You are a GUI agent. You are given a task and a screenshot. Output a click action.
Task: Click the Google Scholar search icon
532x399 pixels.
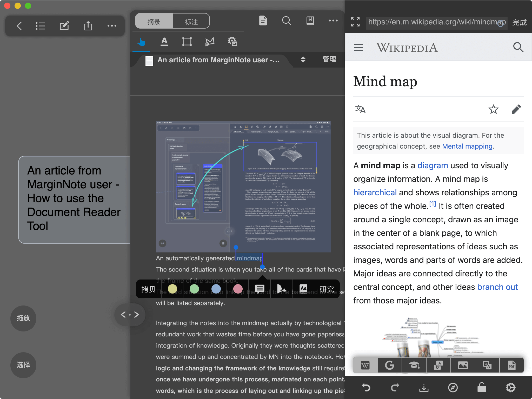tap(414, 365)
